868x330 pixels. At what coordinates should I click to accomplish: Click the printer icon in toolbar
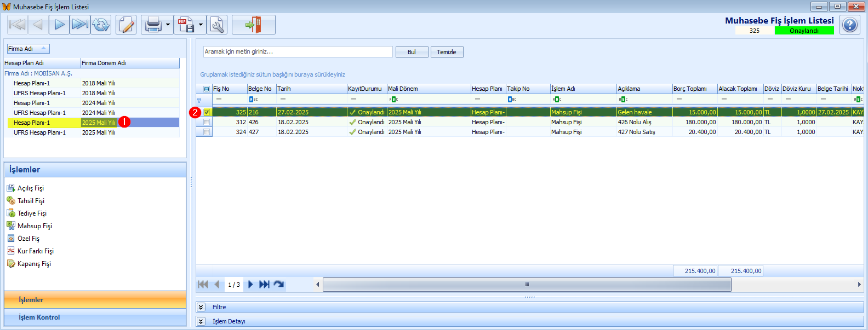(153, 25)
